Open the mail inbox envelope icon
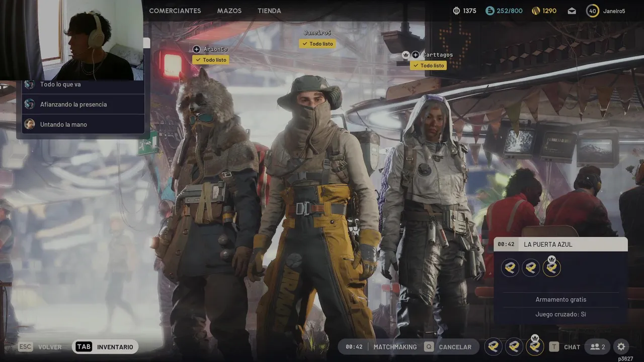The width and height of the screenshot is (644, 362). [x=572, y=11]
